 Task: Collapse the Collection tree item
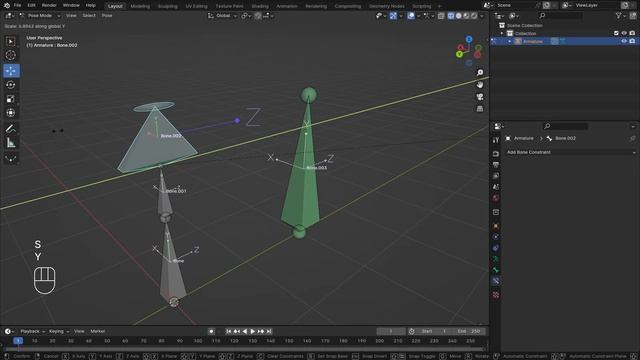tap(502, 33)
